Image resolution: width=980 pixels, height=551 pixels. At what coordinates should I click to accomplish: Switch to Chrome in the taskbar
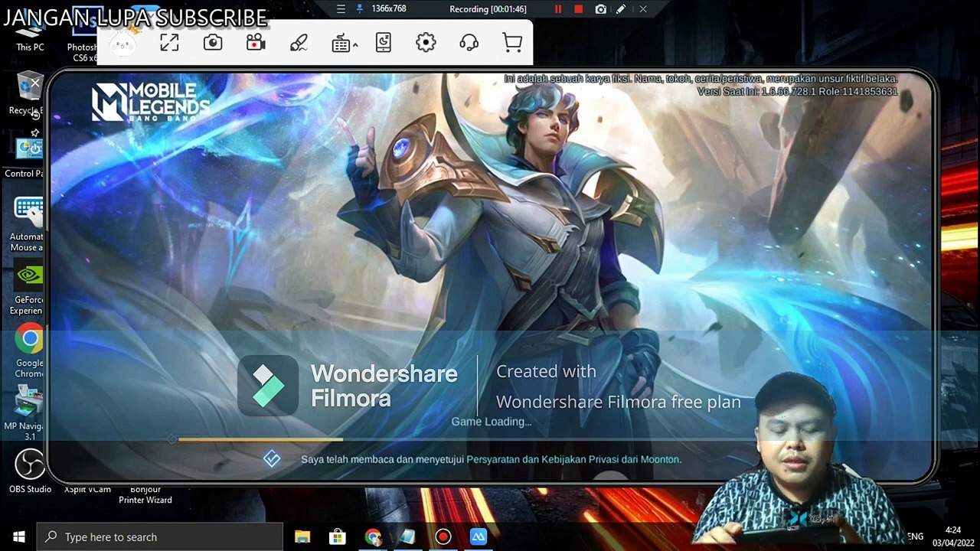tap(373, 536)
